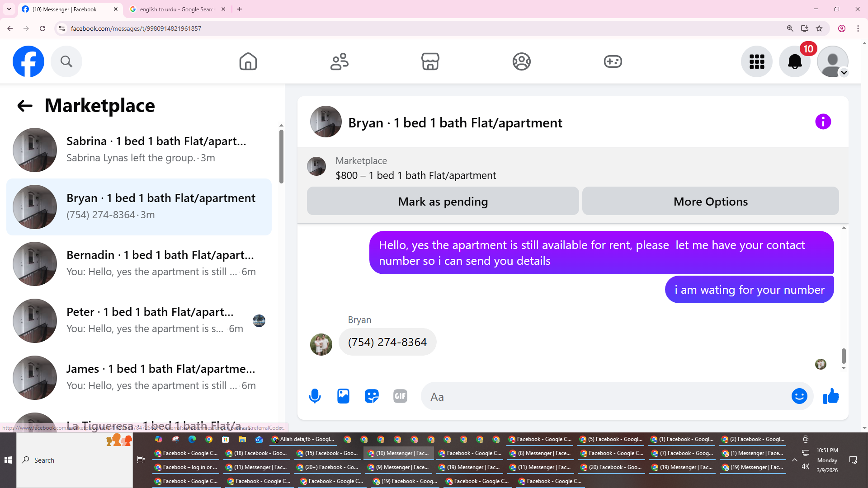
Task: Send a thumbs-up like
Action: pyautogui.click(x=831, y=396)
